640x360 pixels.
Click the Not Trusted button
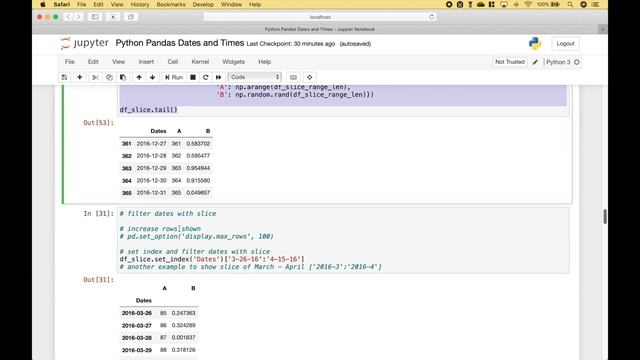click(x=510, y=62)
